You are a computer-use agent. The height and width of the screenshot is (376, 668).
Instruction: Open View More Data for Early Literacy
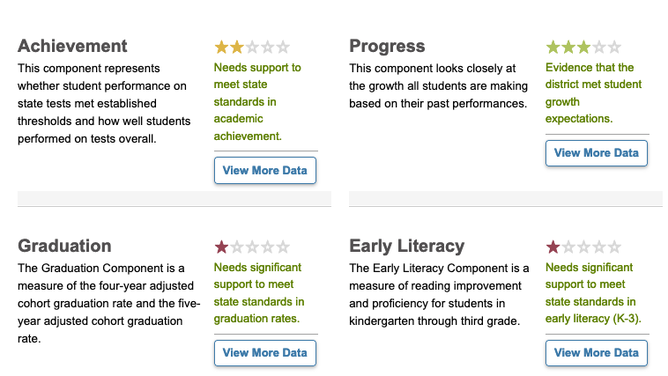coord(596,353)
